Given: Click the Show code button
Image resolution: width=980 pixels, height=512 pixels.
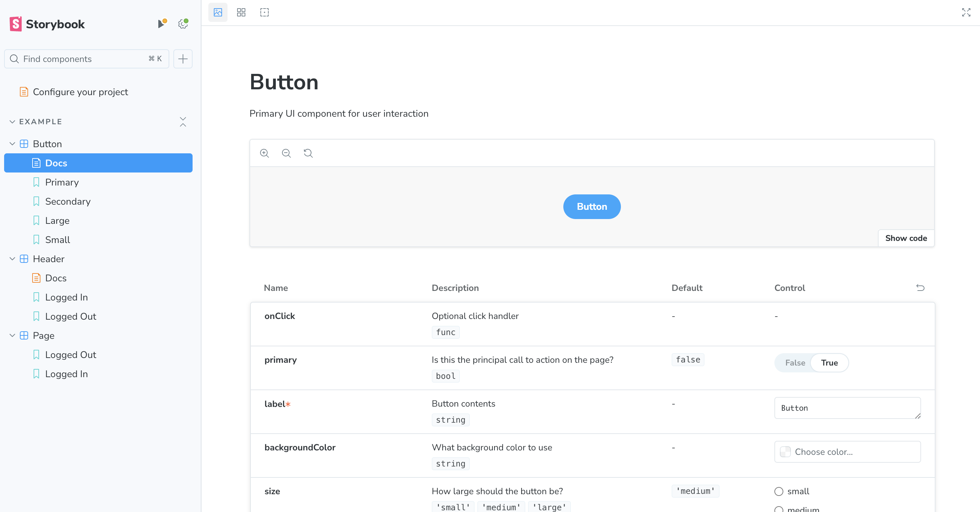Looking at the screenshot, I should tap(906, 238).
